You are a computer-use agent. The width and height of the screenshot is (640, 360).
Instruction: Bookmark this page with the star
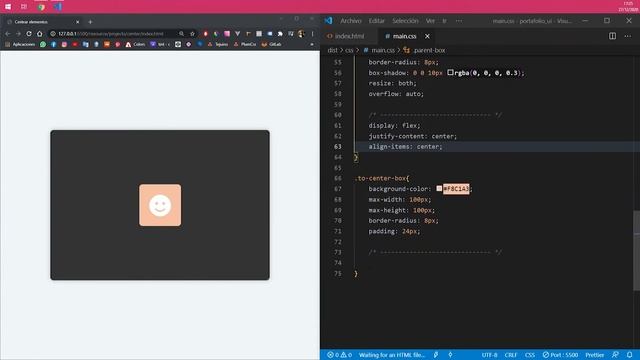point(192,34)
